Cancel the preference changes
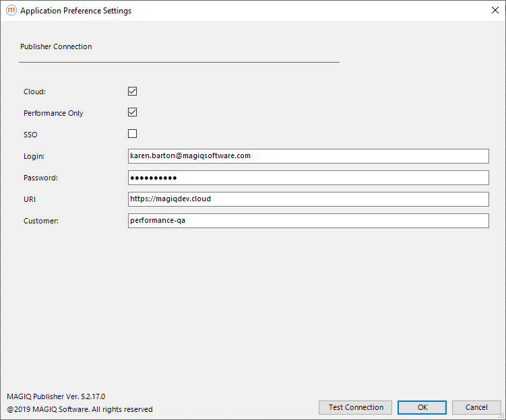Viewport: 506px width, 420px height. click(x=476, y=407)
